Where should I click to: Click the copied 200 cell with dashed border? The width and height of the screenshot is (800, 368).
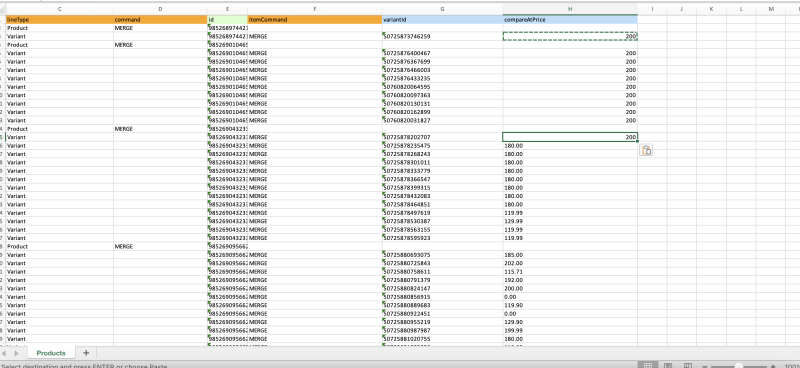pyautogui.click(x=570, y=36)
